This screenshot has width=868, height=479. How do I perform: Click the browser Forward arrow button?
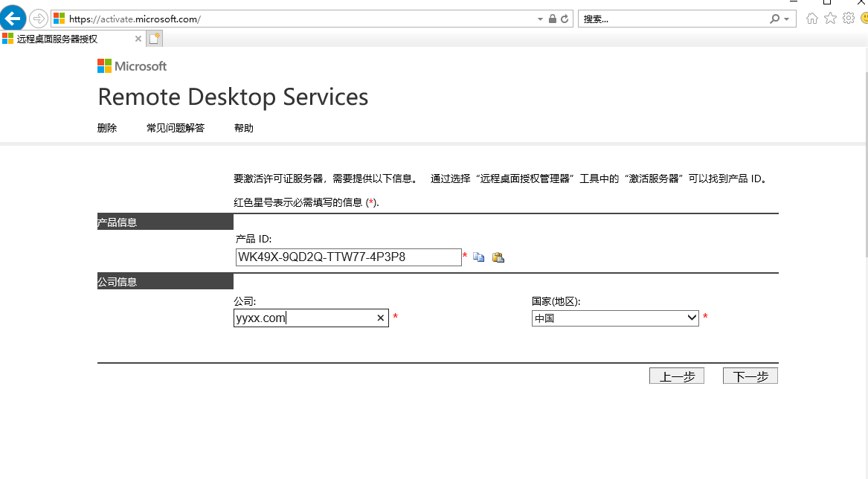tap(38, 19)
